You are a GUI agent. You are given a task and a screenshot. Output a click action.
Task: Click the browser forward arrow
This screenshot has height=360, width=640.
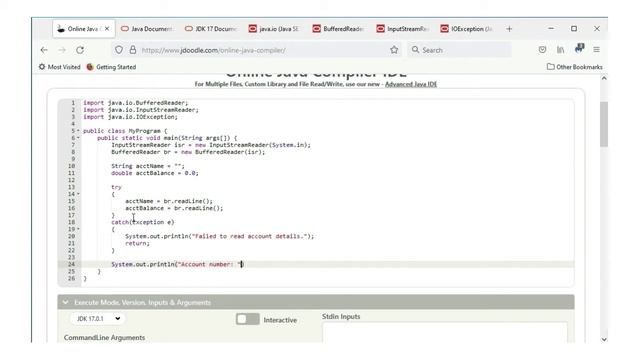[x=62, y=50]
